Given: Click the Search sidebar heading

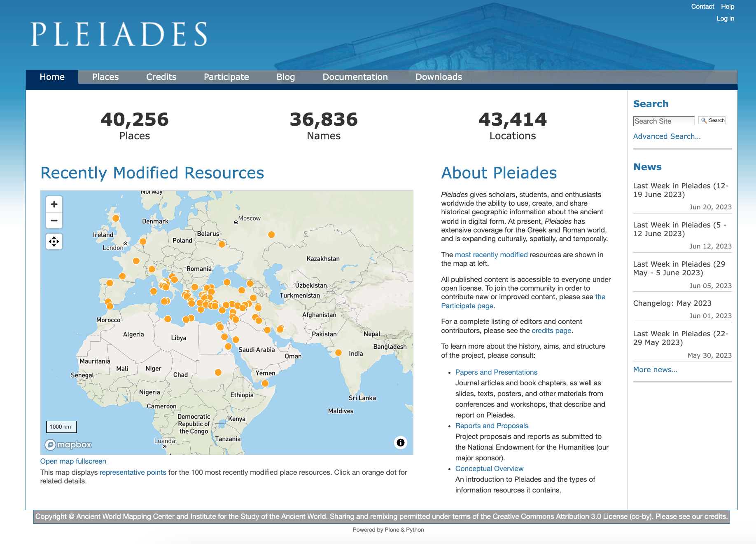Looking at the screenshot, I should click(x=651, y=104).
